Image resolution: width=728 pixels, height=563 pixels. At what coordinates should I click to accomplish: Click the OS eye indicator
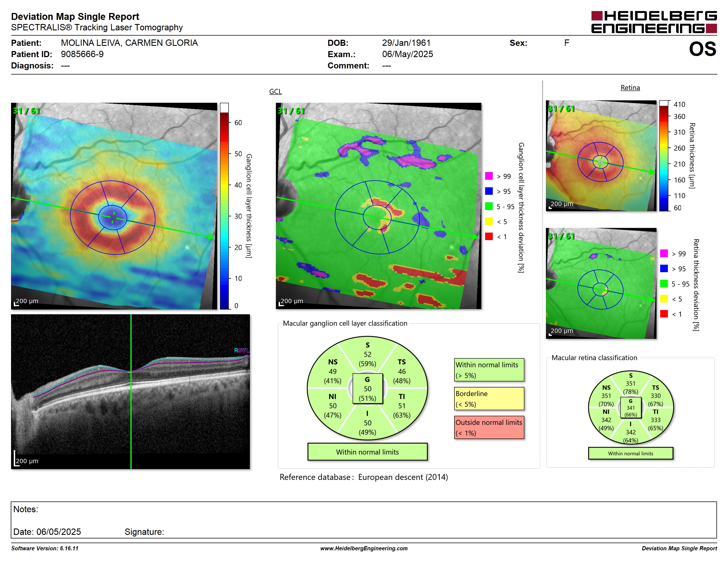pyautogui.click(x=702, y=49)
